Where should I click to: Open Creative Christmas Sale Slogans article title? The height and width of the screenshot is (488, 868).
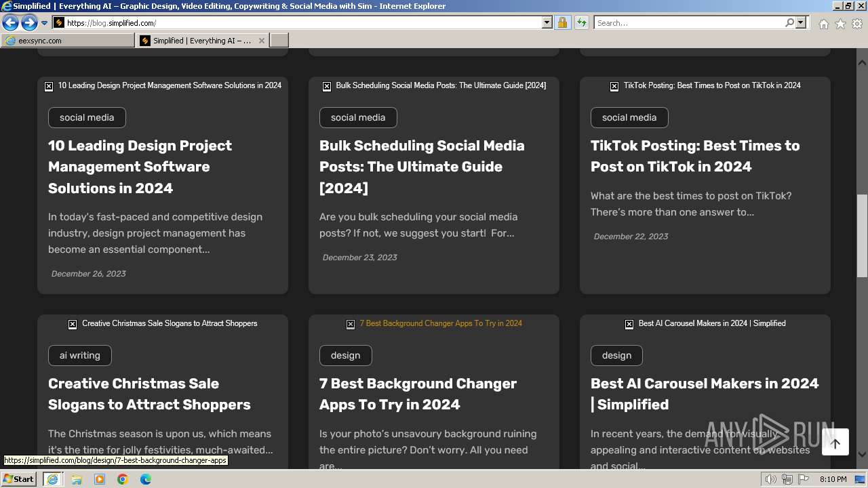click(149, 394)
